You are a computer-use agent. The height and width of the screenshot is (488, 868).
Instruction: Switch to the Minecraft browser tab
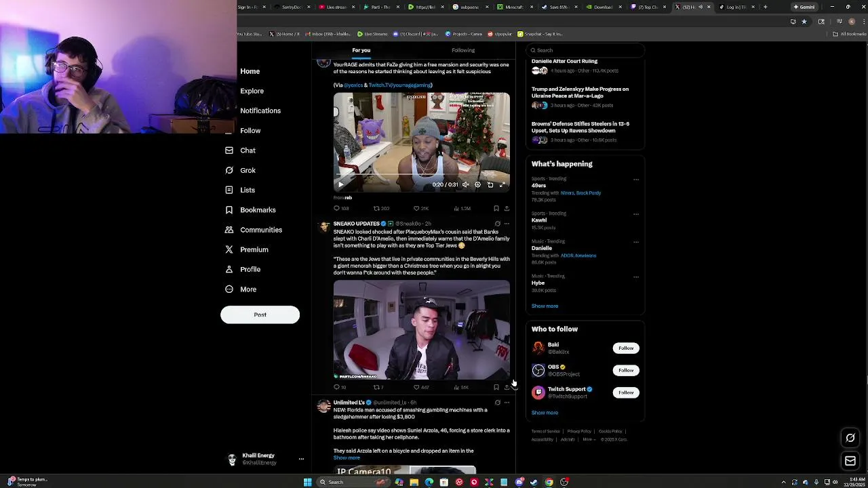coord(513,7)
